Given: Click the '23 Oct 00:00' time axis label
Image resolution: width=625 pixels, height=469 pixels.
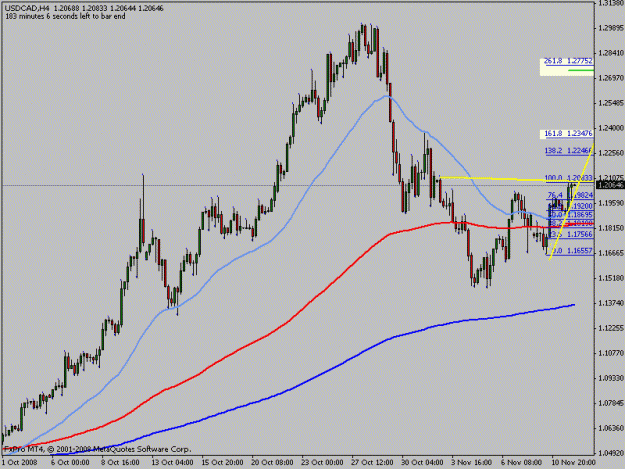Looking at the screenshot, I should coord(322,463).
